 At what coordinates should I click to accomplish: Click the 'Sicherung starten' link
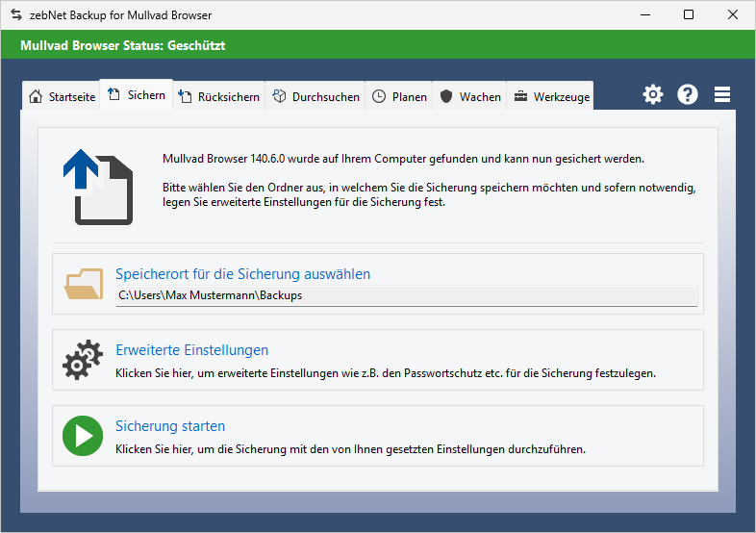[x=170, y=426]
